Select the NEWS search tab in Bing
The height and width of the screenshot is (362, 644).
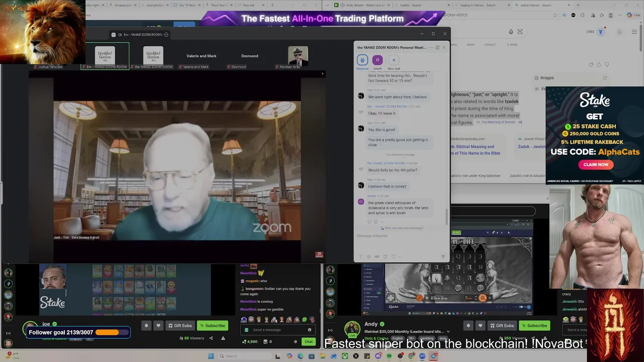[x=470, y=45]
